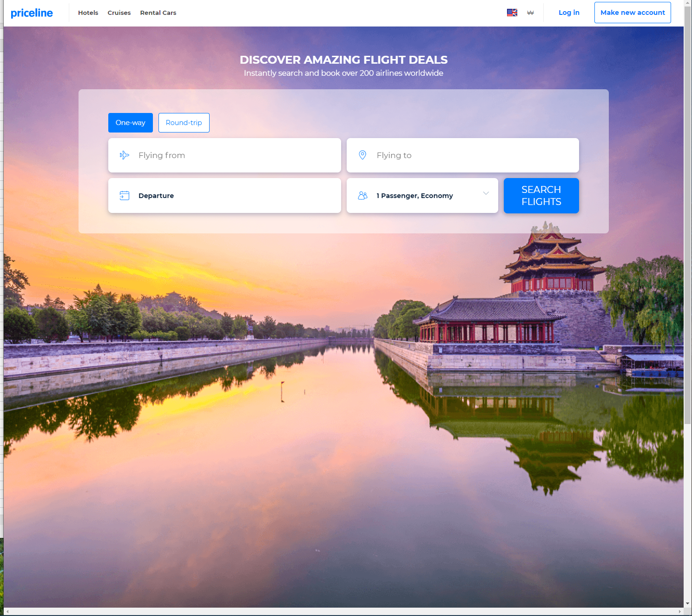The width and height of the screenshot is (692, 616).
Task: Switch to the Round-trip option
Action: click(x=184, y=123)
